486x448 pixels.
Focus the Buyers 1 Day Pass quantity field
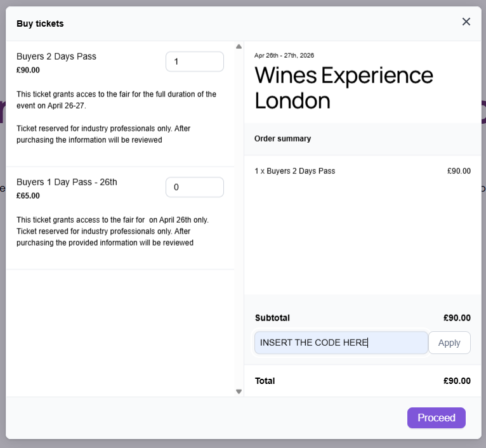[x=194, y=187]
